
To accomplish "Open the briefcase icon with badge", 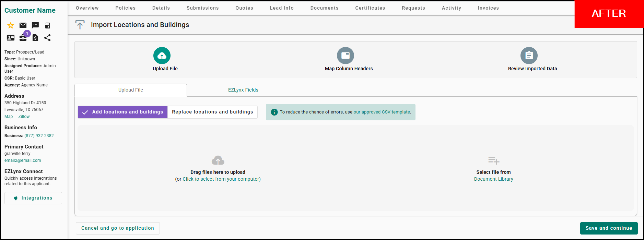I will [x=23, y=38].
